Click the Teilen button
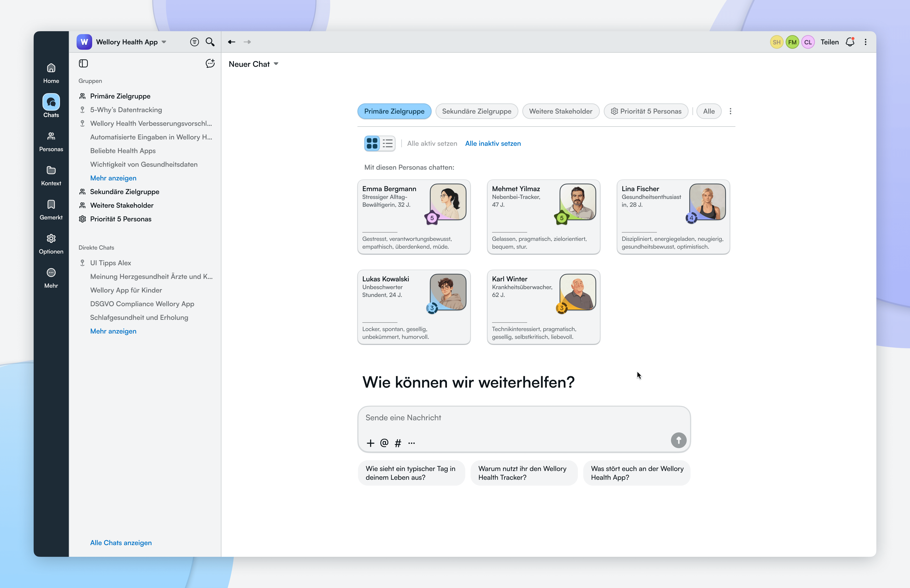Screen dimensions: 910x588 click(830, 42)
